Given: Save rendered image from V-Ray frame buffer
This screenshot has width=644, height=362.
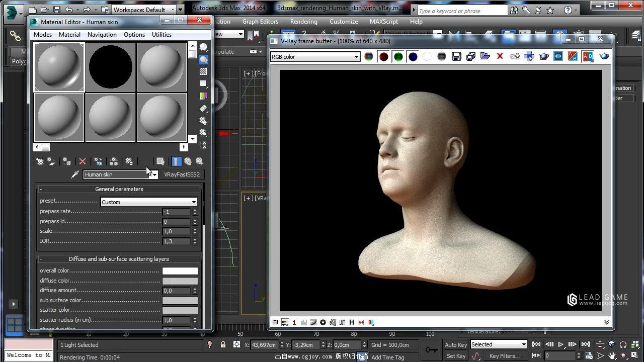Looking at the screenshot, I should point(456,57).
